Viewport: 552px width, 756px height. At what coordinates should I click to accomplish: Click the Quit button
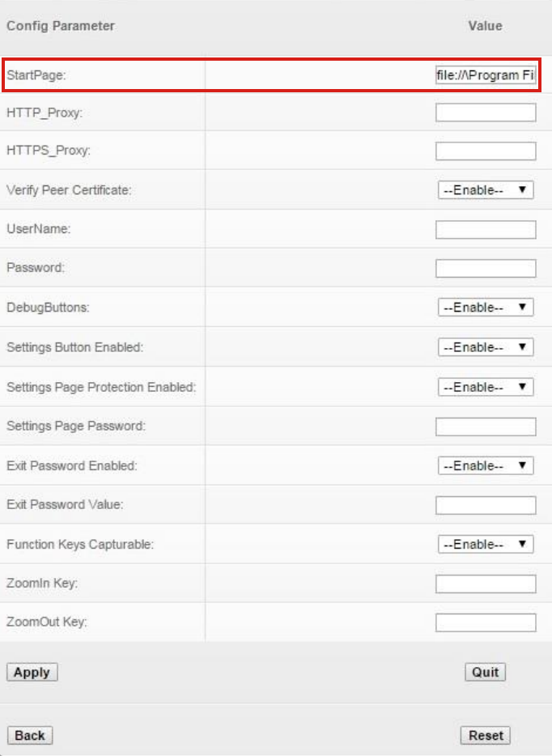point(486,672)
